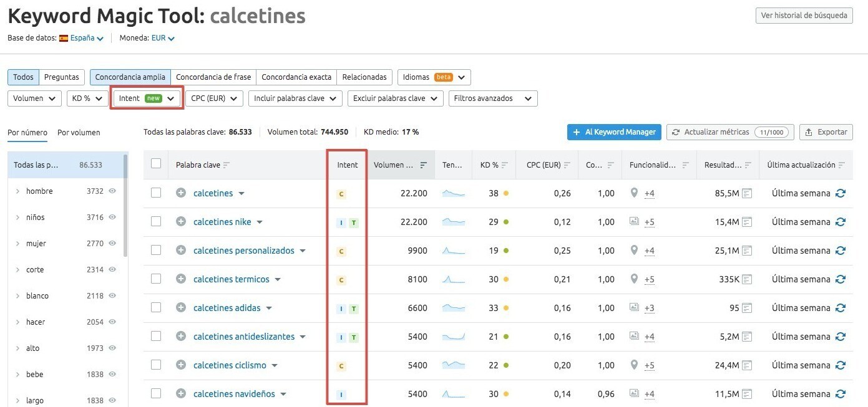This screenshot has height=407, width=868.
Task: Switch to the Preguntas tab
Action: [62, 77]
